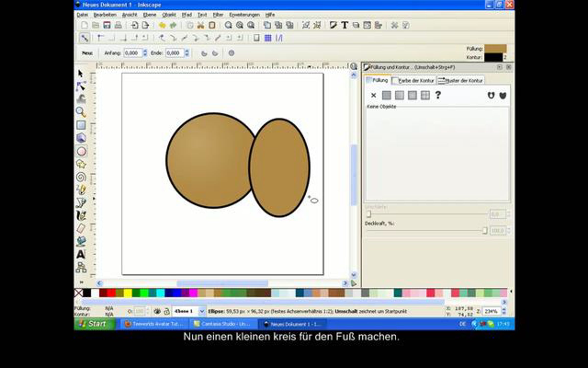588x368 pixels.
Task: Click the Füllung brown swatch indicator
Action: point(495,48)
